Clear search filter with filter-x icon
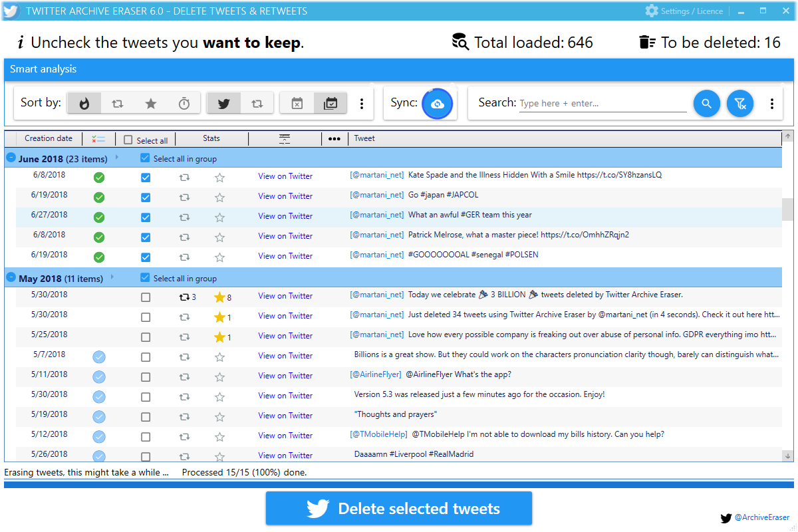This screenshot has width=798, height=532. click(739, 103)
